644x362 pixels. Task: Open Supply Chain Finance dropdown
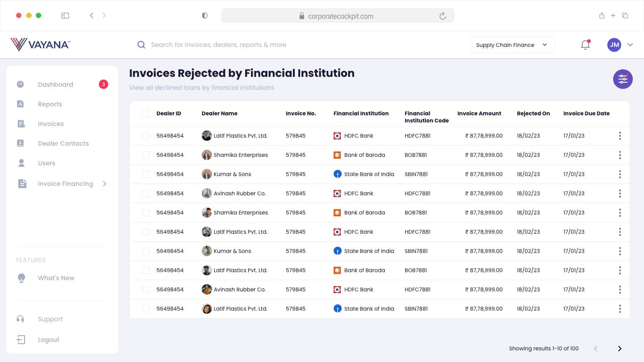click(513, 45)
